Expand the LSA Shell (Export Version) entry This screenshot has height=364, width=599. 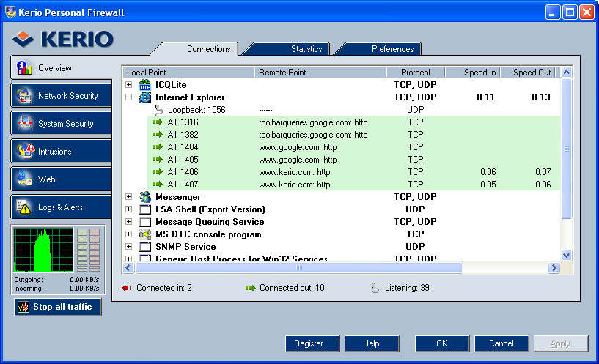click(x=129, y=209)
